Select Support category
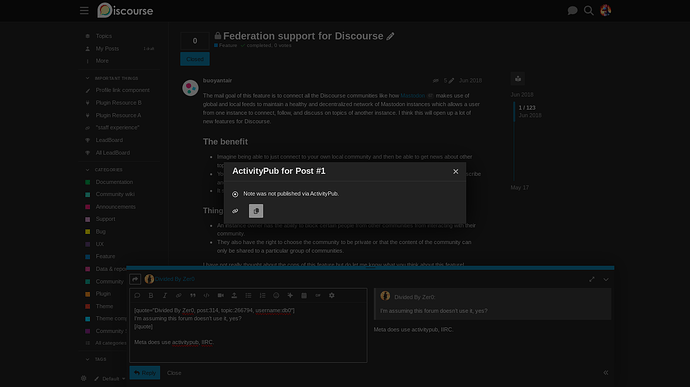 [x=105, y=219]
